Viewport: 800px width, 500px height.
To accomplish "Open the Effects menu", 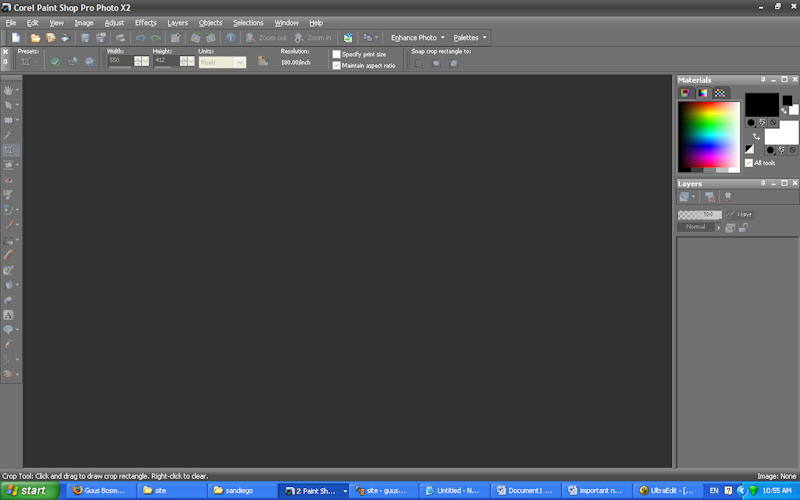I will click(x=145, y=23).
